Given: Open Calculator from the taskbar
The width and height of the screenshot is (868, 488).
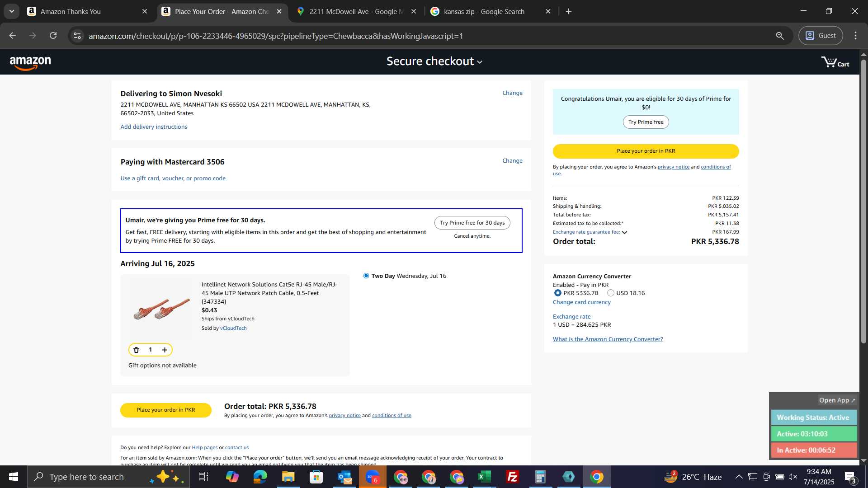Looking at the screenshot, I should tap(540, 477).
